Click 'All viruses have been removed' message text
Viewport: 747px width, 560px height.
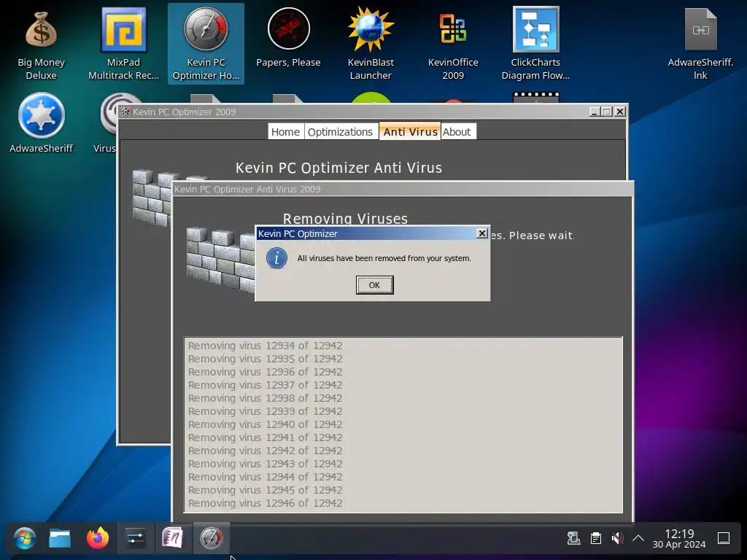384,258
